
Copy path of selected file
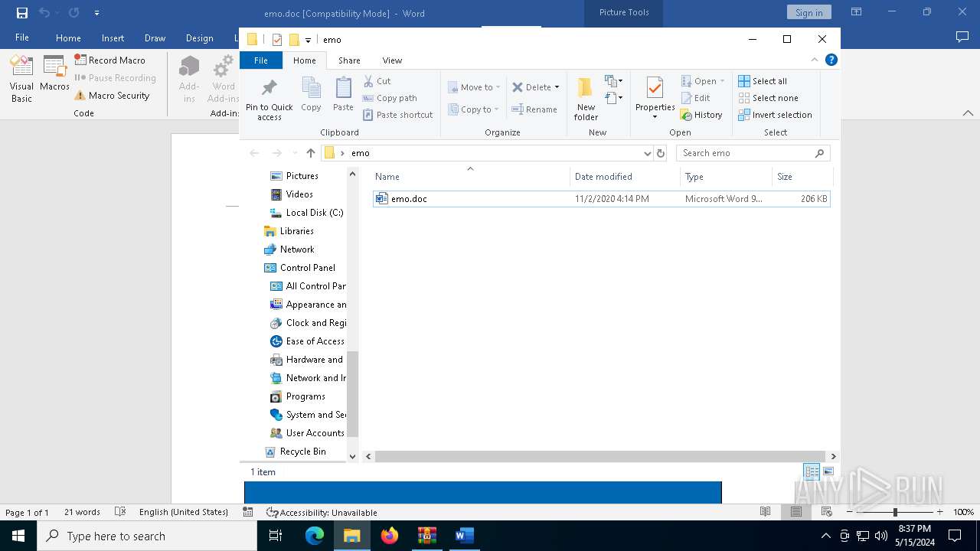390,98
